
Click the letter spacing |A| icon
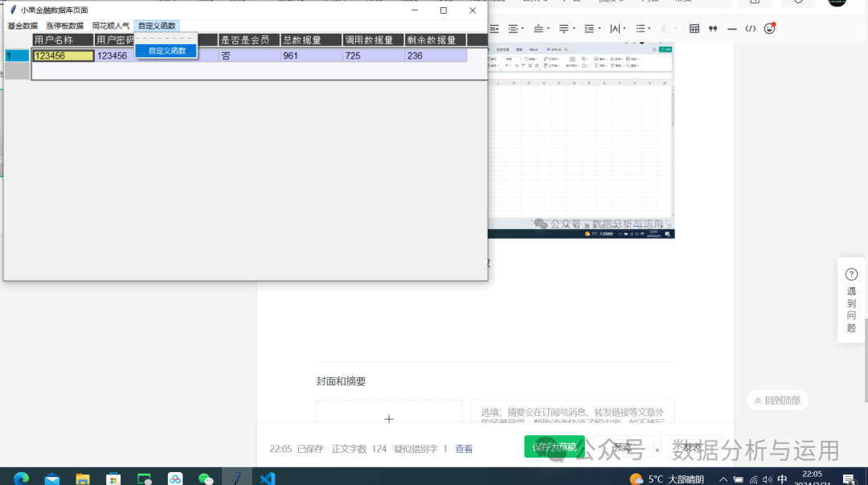click(615, 29)
